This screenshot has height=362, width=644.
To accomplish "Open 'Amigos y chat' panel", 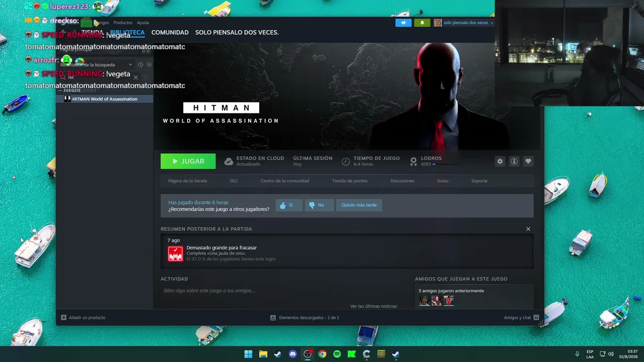I will coord(522,318).
